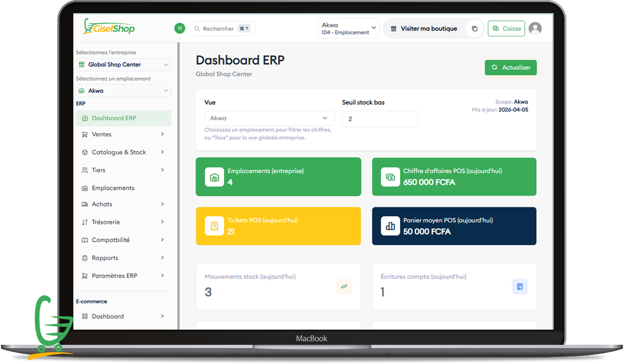The width and height of the screenshot is (624, 364).
Task: Open the Akwa emplacement dropdown in sidebar
Action: pyautogui.click(x=123, y=91)
